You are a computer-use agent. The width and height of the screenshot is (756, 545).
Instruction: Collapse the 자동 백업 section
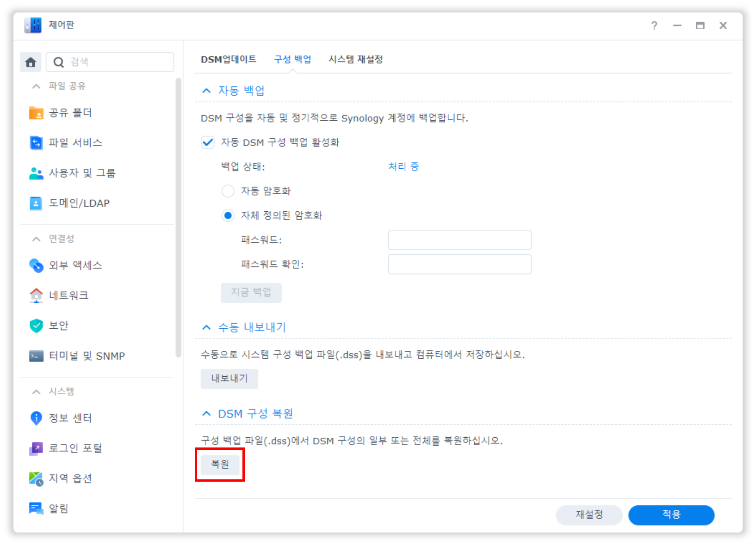(x=207, y=91)
